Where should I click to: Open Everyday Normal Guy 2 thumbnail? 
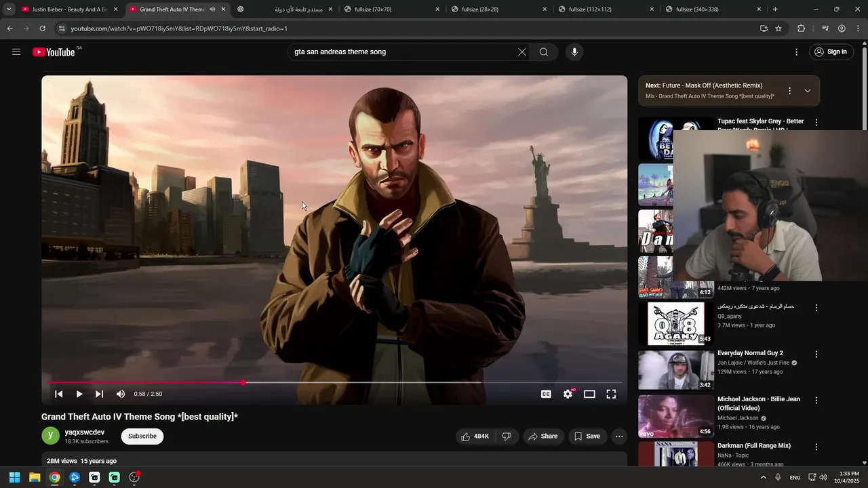pyautogui.click(x=676, y=370)
